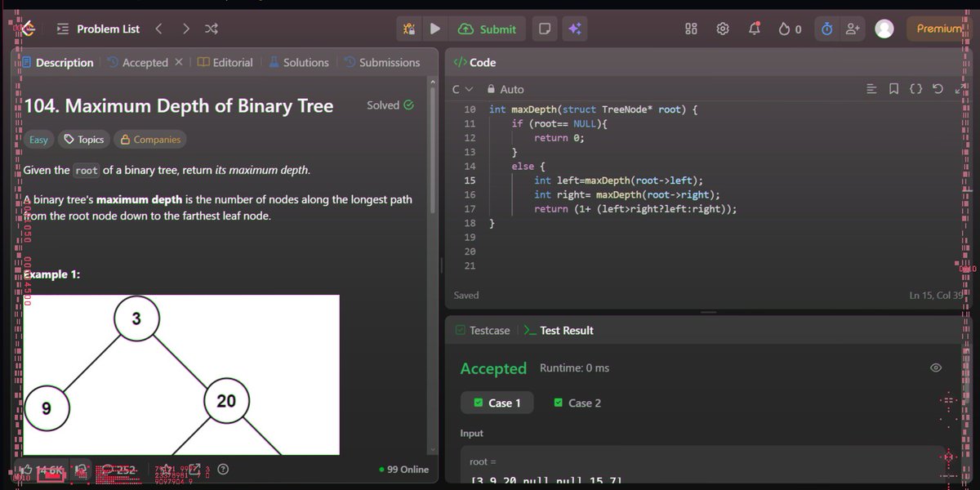This screenshot has width=980, height=490.
Task: Toggle the test result eye icon
Action: pos(936,368)
